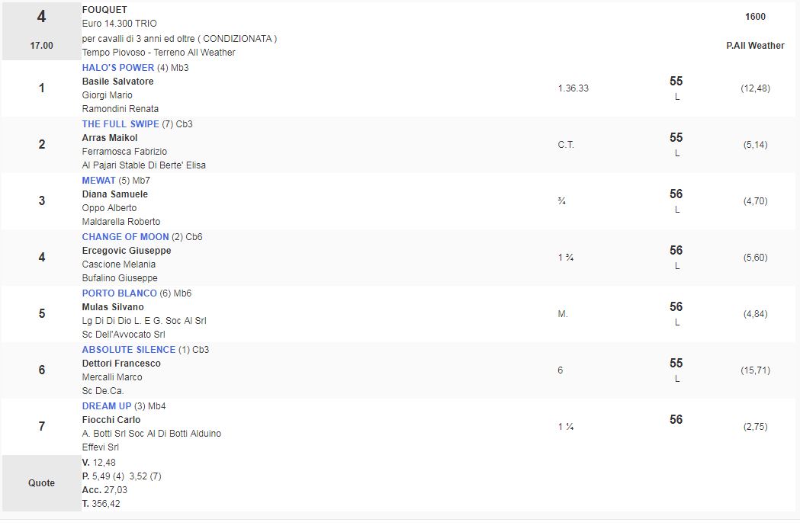The height and width of the screenshot is (532, 800).
Task: Click the P.All Weather track label
Action: click(755, 46)
